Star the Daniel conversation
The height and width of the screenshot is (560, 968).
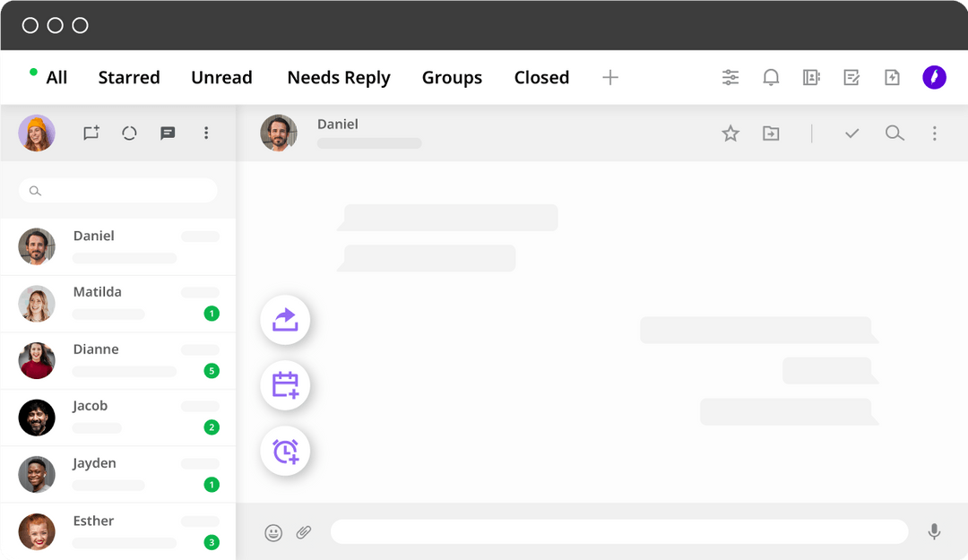coord(730,134)
